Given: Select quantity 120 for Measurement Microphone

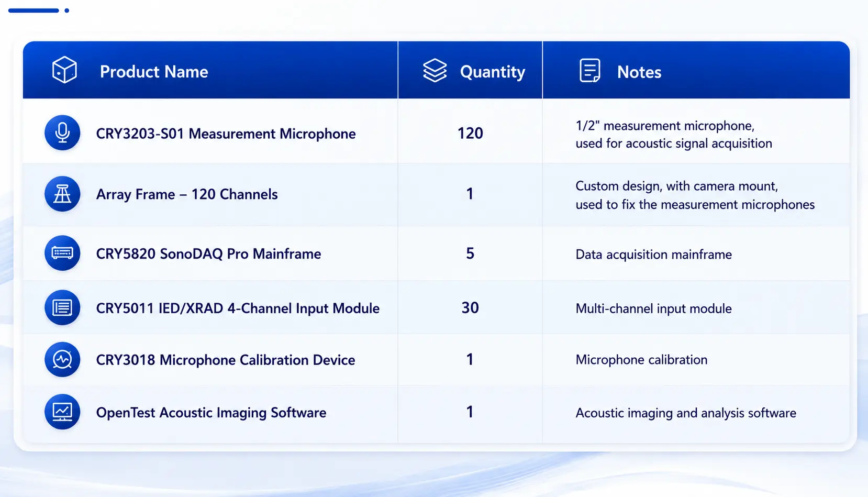Looking at the screenshot, I should tap(470, 134).
